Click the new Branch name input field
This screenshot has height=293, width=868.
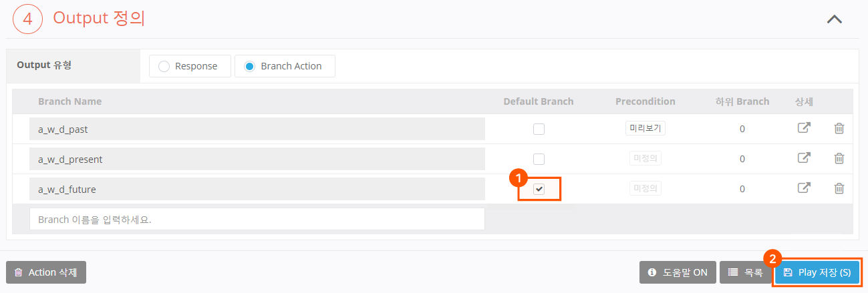257,219
